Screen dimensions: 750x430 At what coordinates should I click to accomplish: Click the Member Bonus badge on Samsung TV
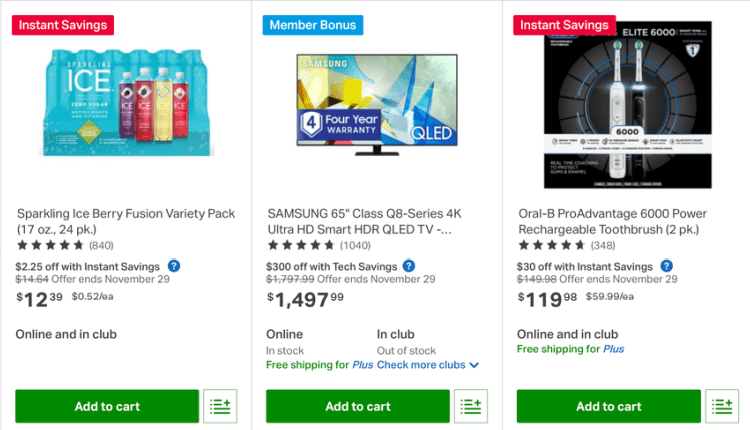click(313, 25)
